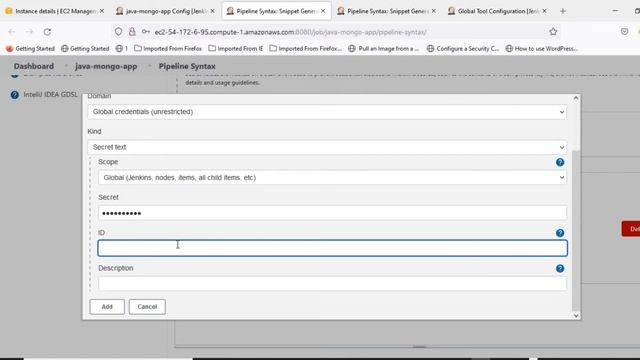Go to Dashboard breadcrumb

(x=34, y=66)
